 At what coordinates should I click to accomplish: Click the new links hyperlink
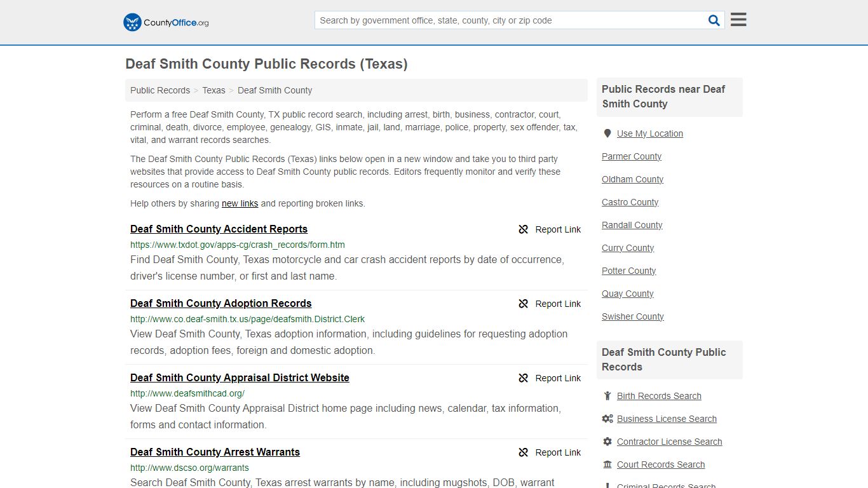240,203
